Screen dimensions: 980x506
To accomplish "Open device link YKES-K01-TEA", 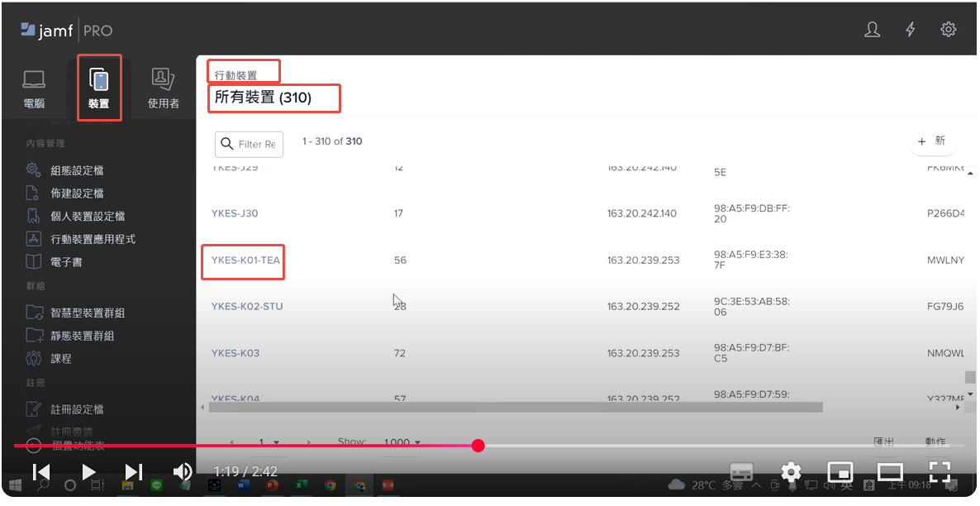I will click(x=245, y=260).
